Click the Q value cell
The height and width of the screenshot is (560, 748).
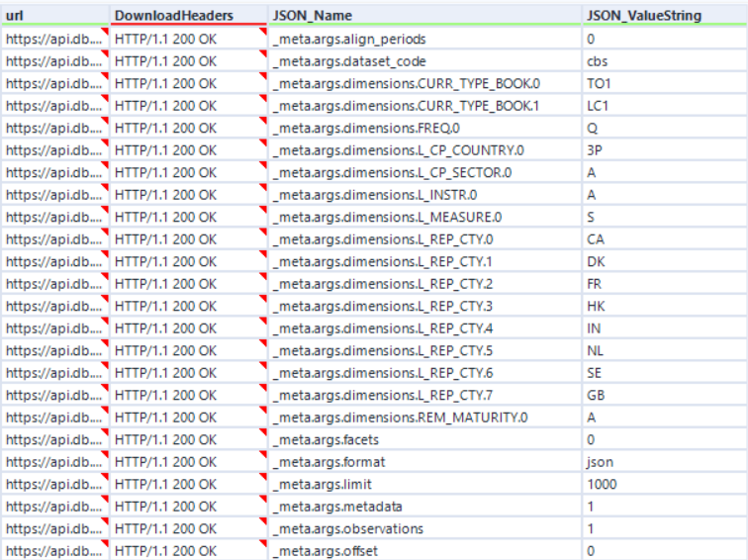tap(666, 128)
